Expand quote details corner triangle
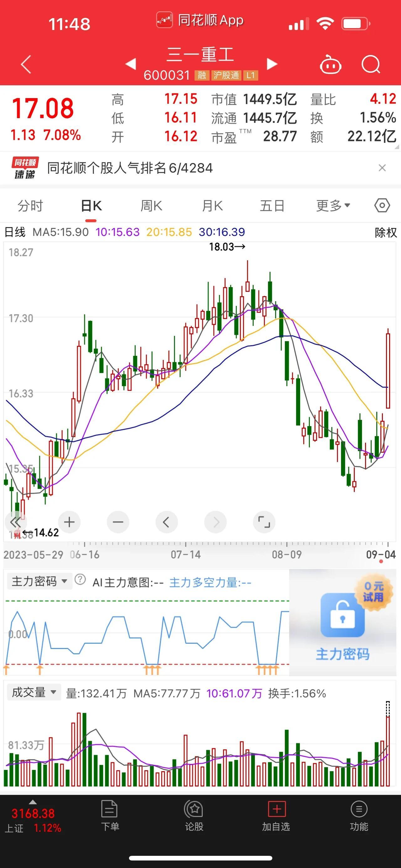Image resolution: width=401 pixels, height=868 pixels. [x=397, y=147]
